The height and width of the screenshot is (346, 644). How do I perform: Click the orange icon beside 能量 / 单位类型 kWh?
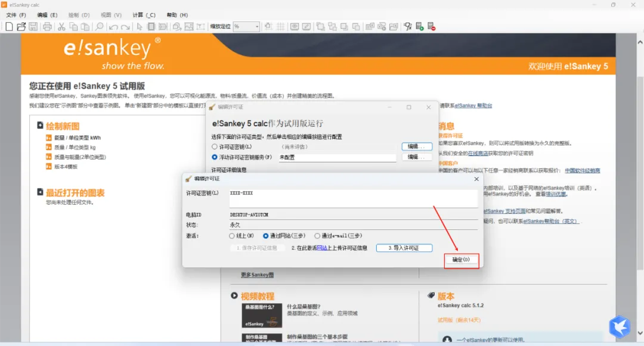click(x=48, y=138)
